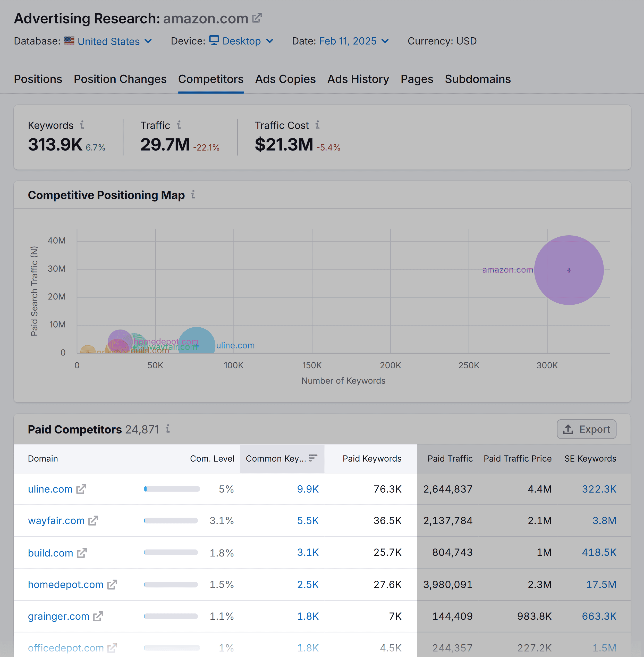Click the Competitive Positioning Map info icon
The height and width of the screenshot is (657, 644).
coord(193,195)
